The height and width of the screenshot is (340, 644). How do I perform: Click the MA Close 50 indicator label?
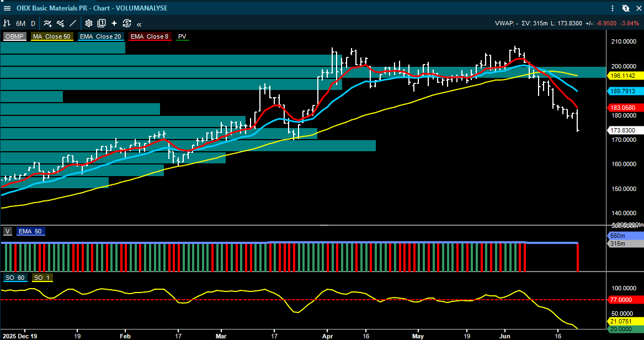click(x=52, y=36)
